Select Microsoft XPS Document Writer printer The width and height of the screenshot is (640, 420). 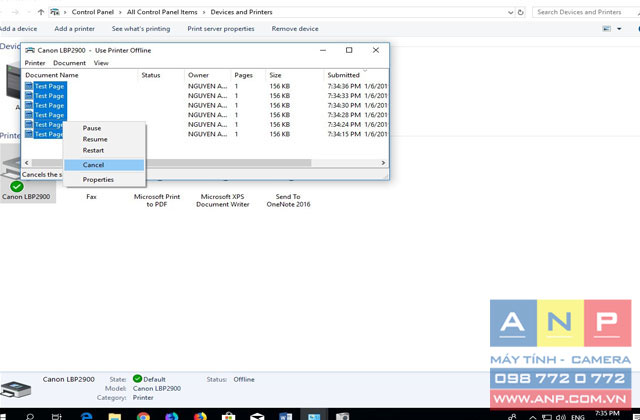(222, 200)
